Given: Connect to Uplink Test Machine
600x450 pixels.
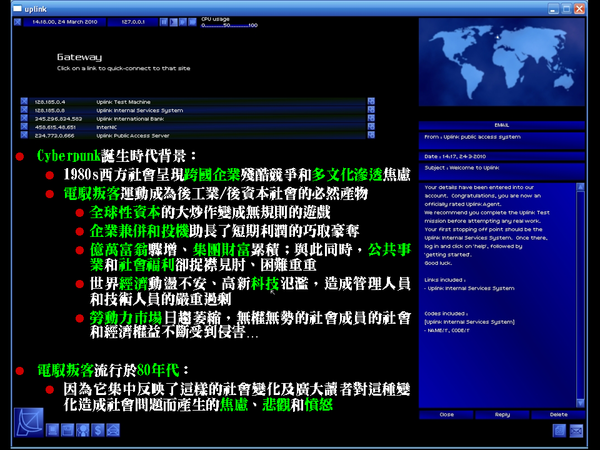Looking at the screenshot, I should coord(197,102).
